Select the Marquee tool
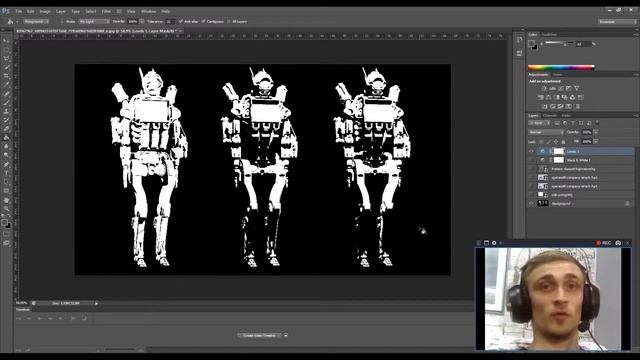 (x=6, y=50)
